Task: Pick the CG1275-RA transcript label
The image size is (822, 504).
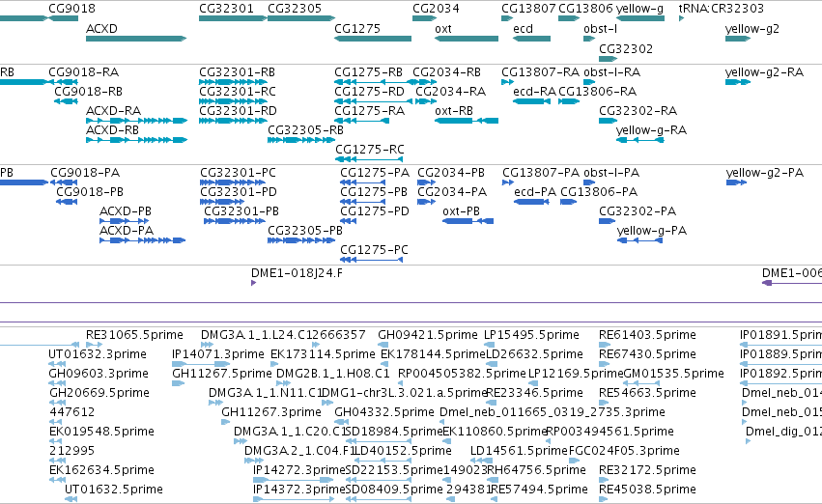Action: 370,111
